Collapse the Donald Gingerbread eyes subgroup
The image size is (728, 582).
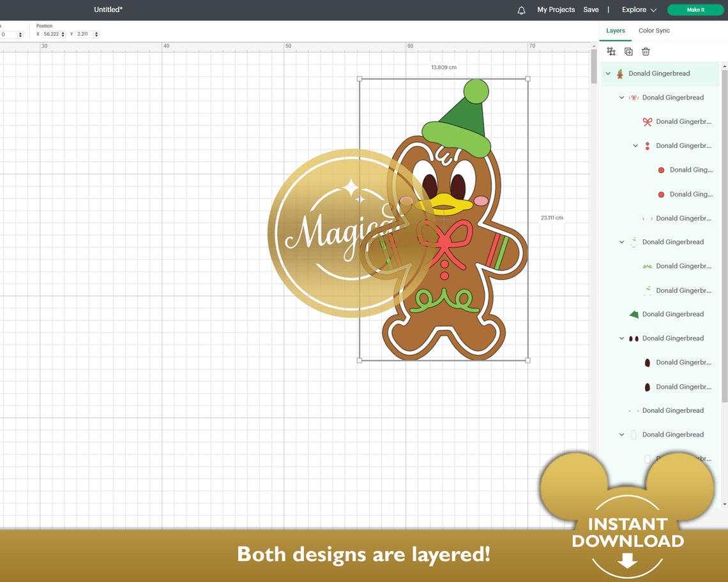(635, 145)
